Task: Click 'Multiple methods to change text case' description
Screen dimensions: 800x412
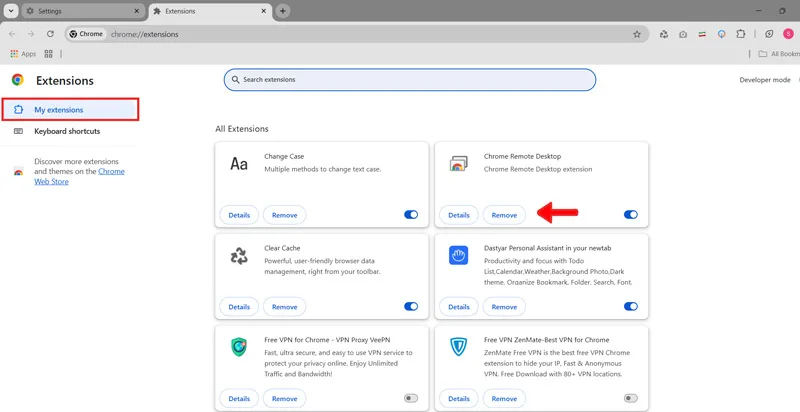Action: (322, 169)
